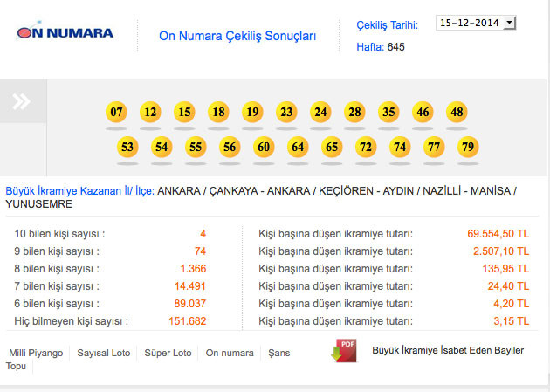Click the 135,95 TL prize amount
Image resolution: width=550 pixels, height=392 pixels.
(505, 269)
